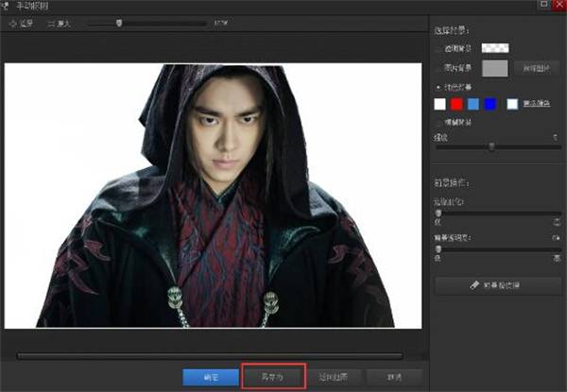This screenshot has width=567, height=392.
Task: Click the gray picture background thumbnail
Action: coord(494,68)
